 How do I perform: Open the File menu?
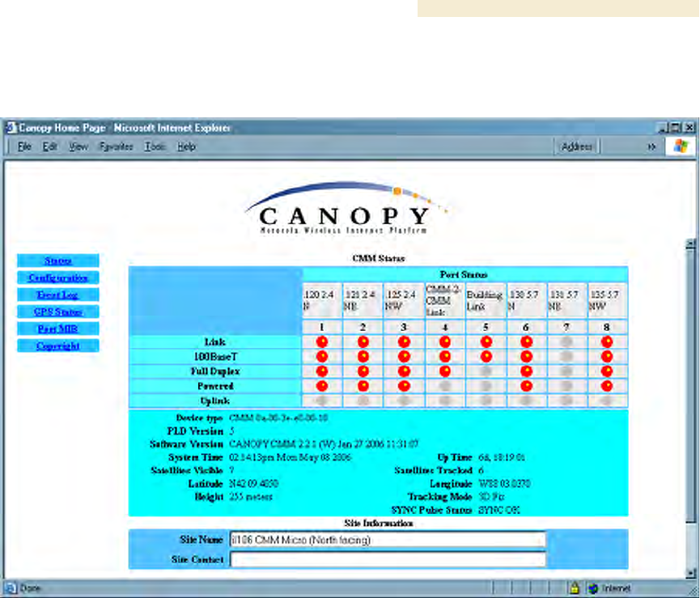pos(24,146)
